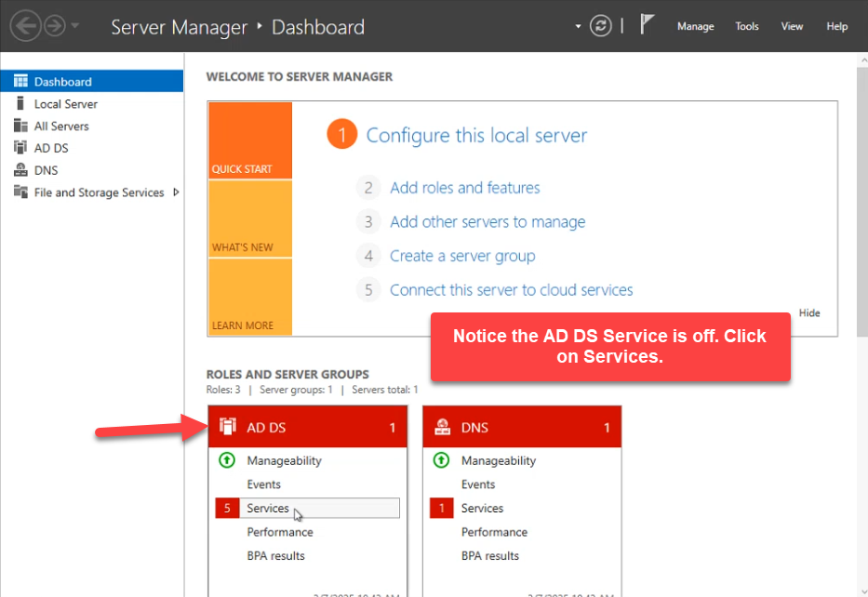Click the Refresh icon in header

(x=601, y=25)
